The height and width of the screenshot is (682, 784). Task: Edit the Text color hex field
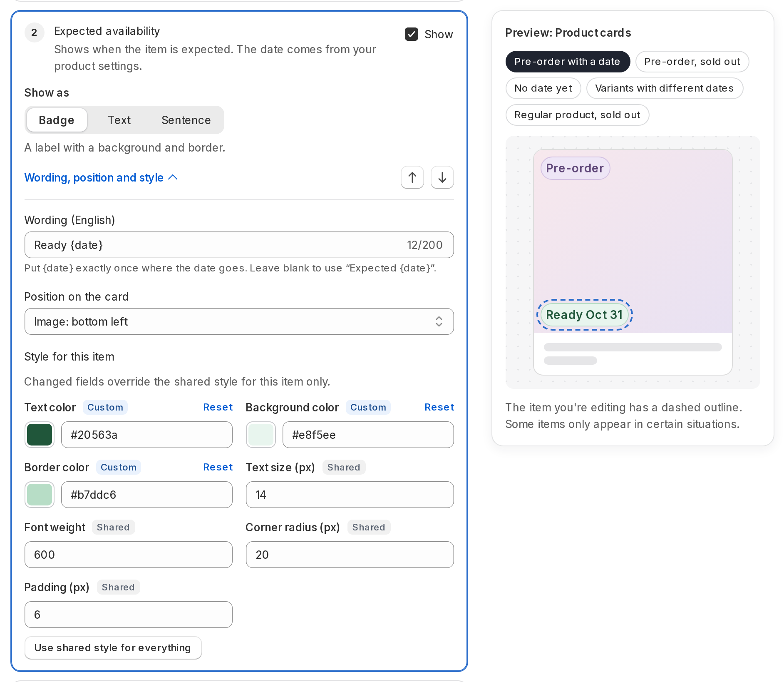click(x=146, y=435)
